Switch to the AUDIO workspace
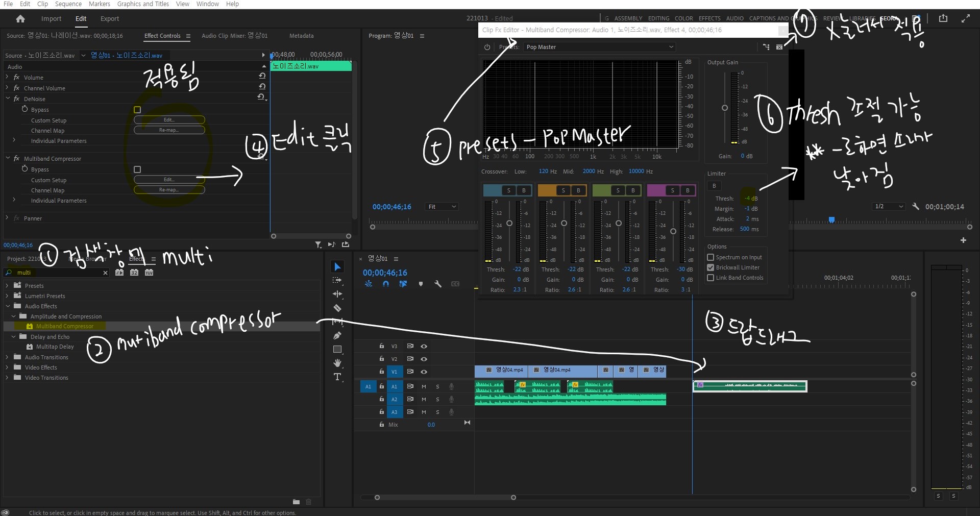The height and width of the screenshot is (516, 980). pos(735,18)
